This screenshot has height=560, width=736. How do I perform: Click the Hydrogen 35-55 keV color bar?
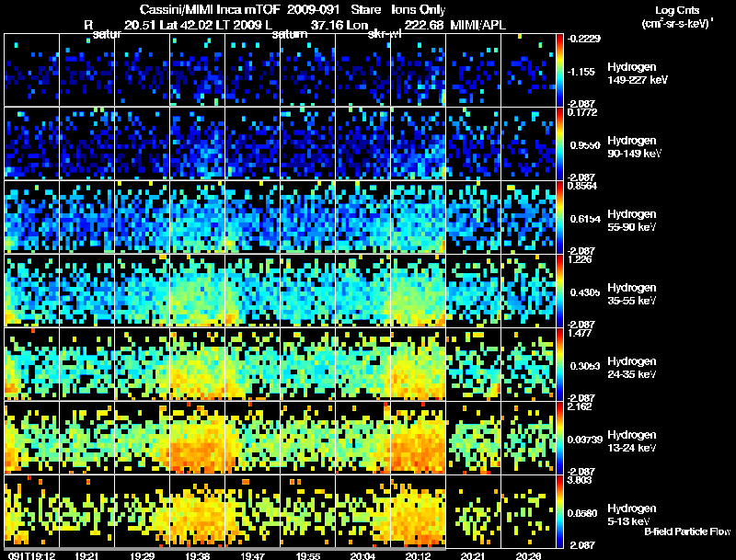(x=559, y=291)
